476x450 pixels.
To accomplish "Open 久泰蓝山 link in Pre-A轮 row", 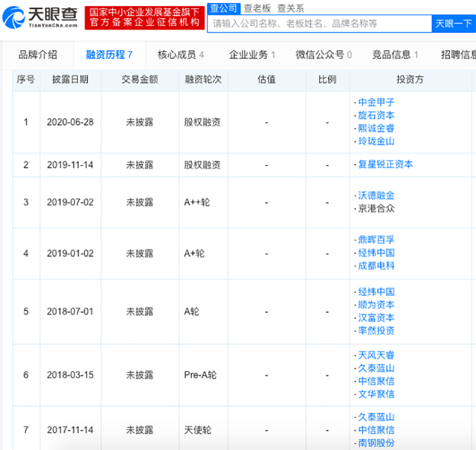I will tap(376, 368).
